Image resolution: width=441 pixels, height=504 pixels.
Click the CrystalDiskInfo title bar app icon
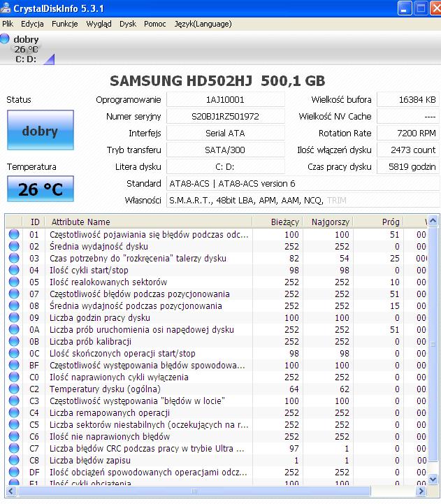6,8
